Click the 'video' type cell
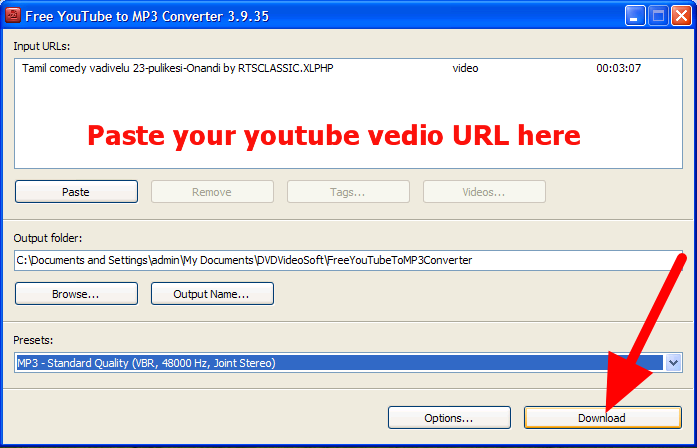The image size is (697, 448). 465,68
